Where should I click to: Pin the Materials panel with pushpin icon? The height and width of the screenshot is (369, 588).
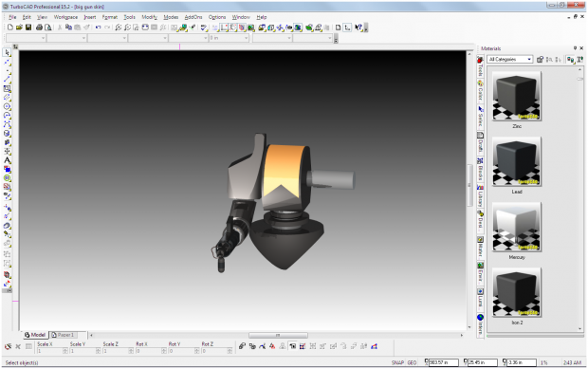coord(575,48)
